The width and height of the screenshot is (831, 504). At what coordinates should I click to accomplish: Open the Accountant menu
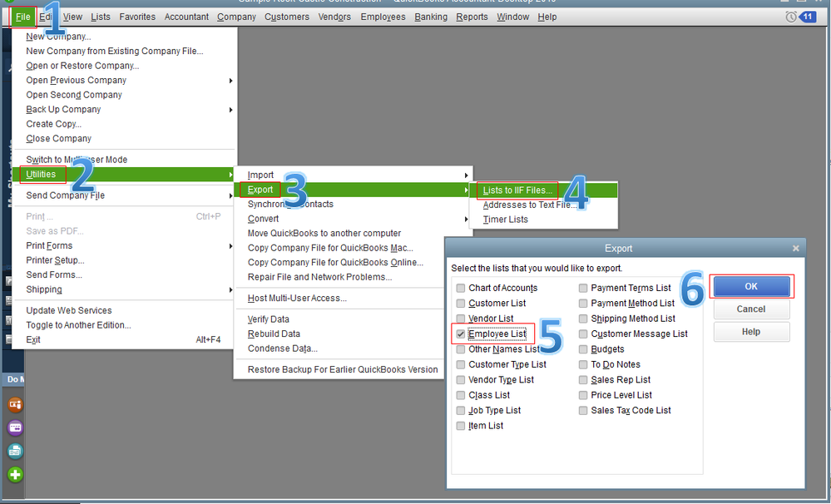click(x=186, y=17)
